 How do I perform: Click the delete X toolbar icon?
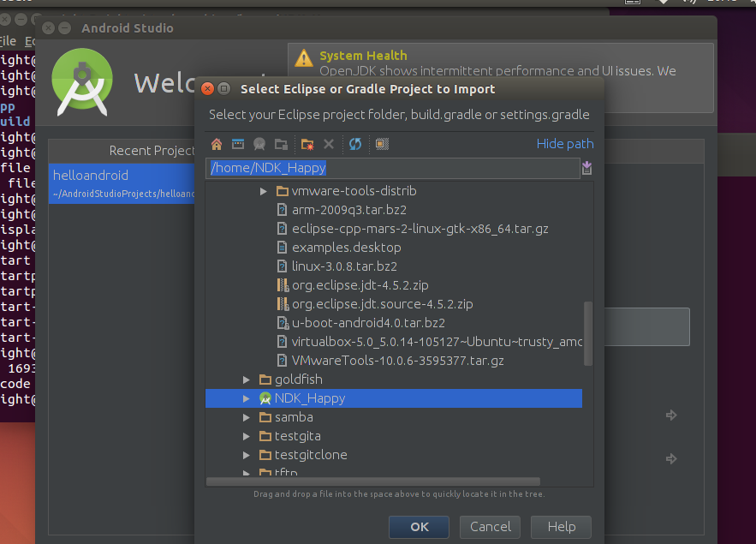(329, 144)
